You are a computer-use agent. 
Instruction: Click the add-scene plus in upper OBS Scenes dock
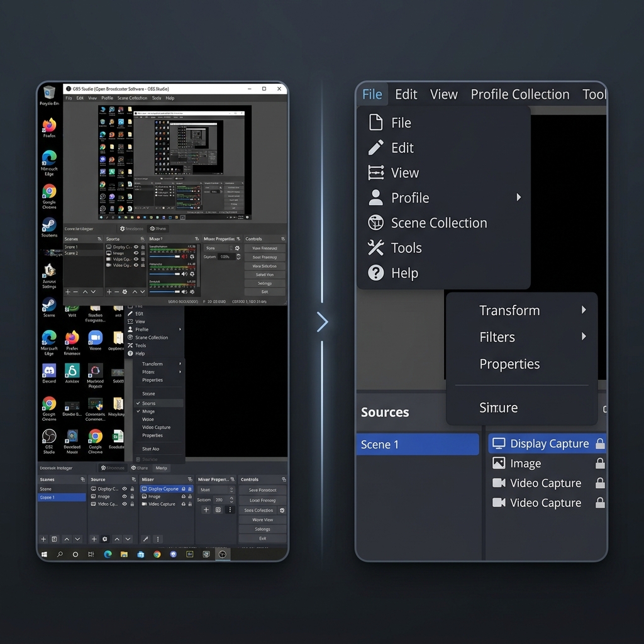(68, 292)
